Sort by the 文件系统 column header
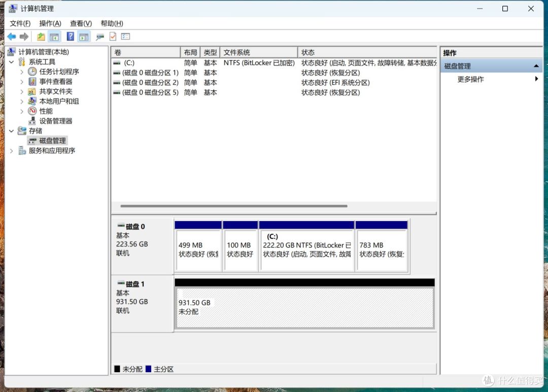The height and width of the screenshot is (392, 548). pos(259,52)
